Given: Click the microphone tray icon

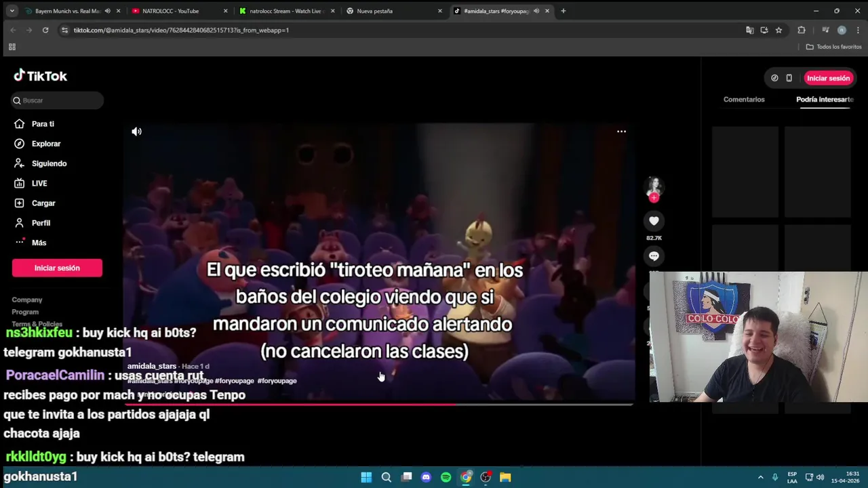Looking at the screenshot, I should point(775,477).
